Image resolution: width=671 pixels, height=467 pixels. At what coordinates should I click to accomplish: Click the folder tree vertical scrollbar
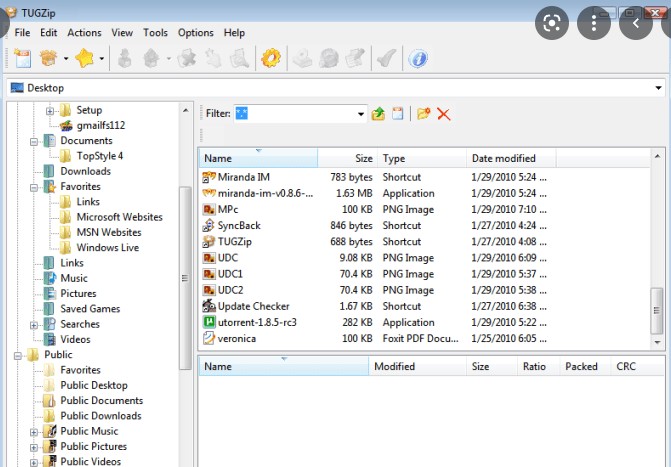click(x=185, y=278)
